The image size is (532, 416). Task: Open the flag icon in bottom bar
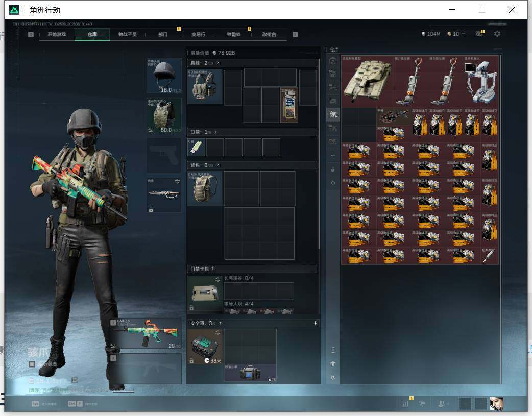pyautogui.click(x=422, y=403)
